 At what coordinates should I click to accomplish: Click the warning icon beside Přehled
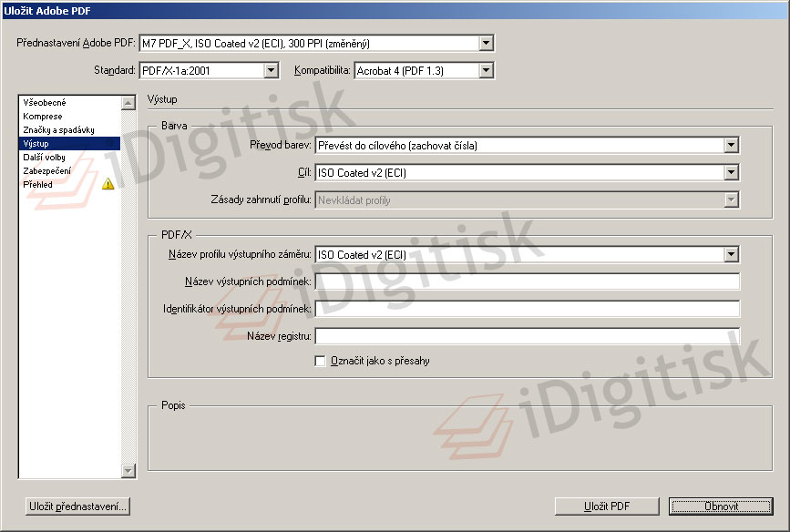click(108, 184)
